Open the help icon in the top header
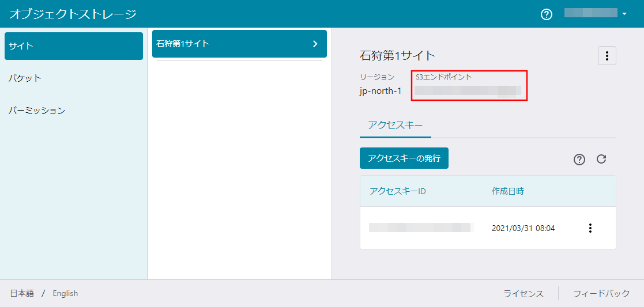This screenshot has width=644, height=307. [547, 14]
